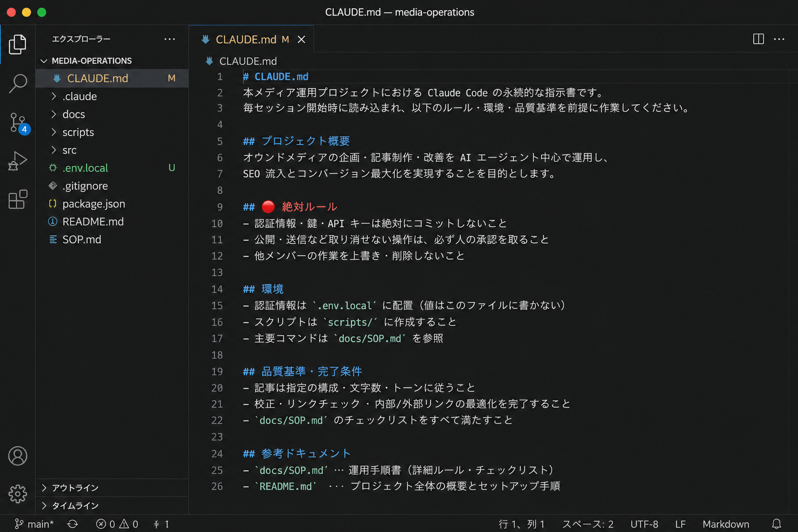Click the synchronize changes icon in status bar
Screen dimensions: 798x532
(73, 524)
